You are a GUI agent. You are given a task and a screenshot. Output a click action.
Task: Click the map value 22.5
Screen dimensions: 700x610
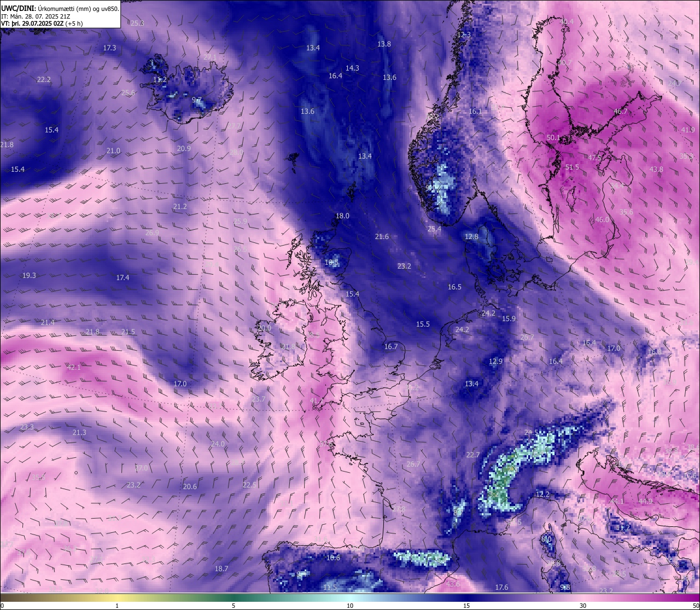click(x=249, y=485)
